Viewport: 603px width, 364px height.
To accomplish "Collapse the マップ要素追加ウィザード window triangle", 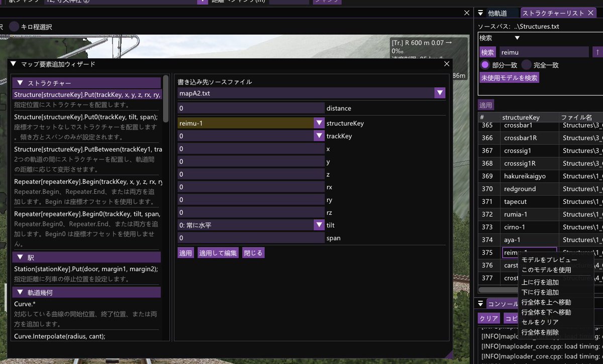I will [x=14, y=64].
